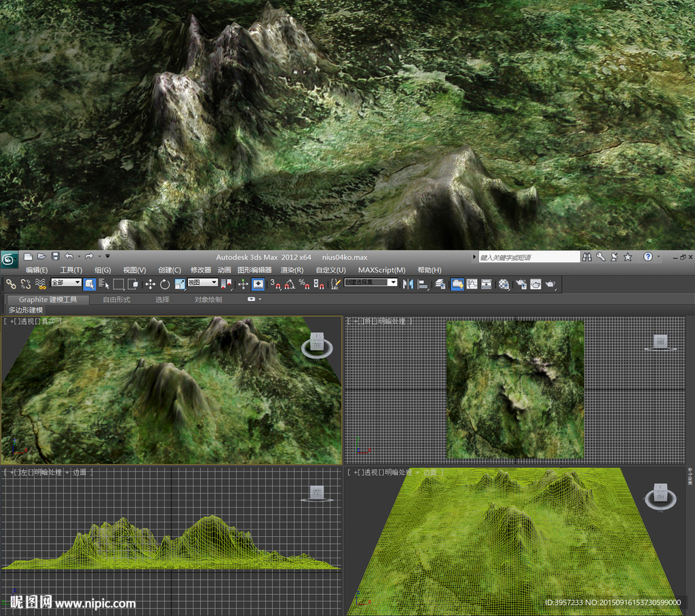Save the file with floppy disk icon

pyautogui.click(x=55, y=256)
